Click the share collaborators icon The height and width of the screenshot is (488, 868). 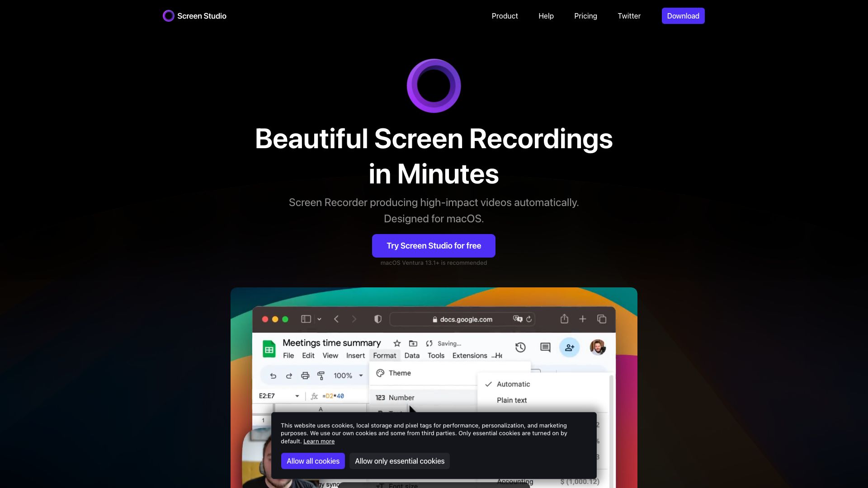click(569, 347)
